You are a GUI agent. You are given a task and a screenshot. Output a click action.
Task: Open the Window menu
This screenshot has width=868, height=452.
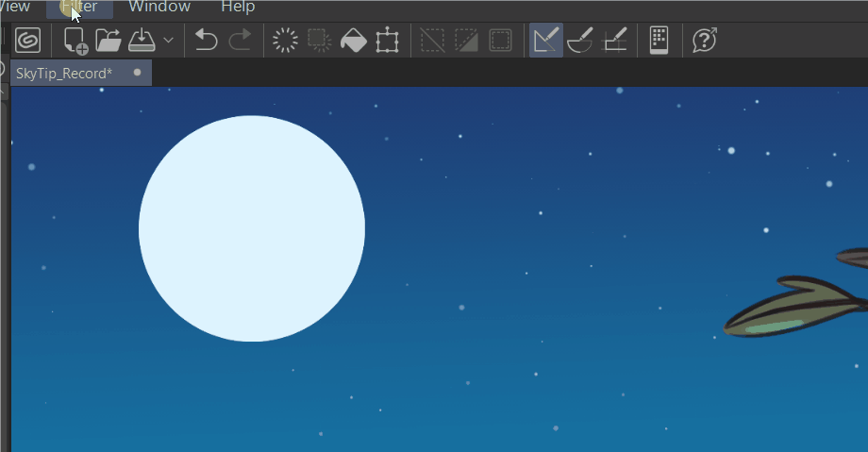coord(159,8)
